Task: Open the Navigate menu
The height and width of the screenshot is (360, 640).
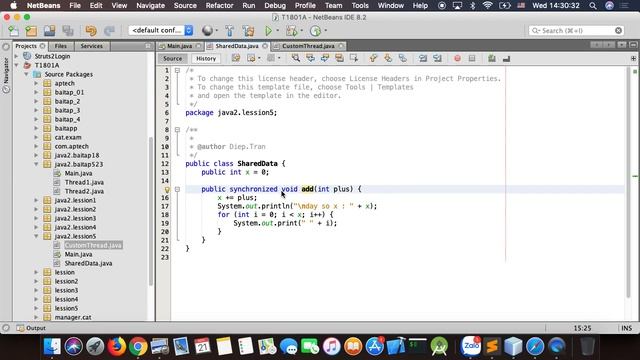Action: (150, 6)
